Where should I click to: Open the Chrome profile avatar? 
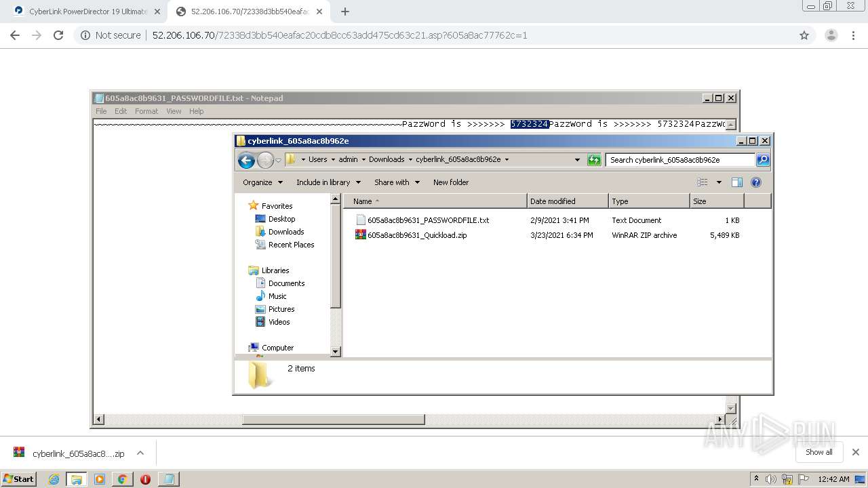831,35
